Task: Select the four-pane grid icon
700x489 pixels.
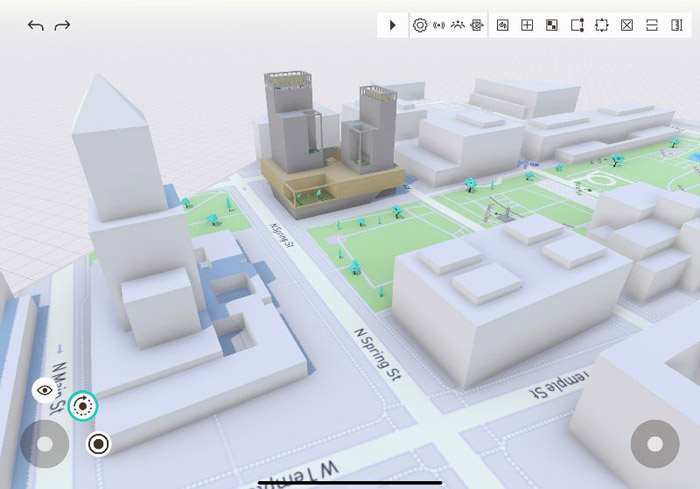Action: [x=528, y=25]
